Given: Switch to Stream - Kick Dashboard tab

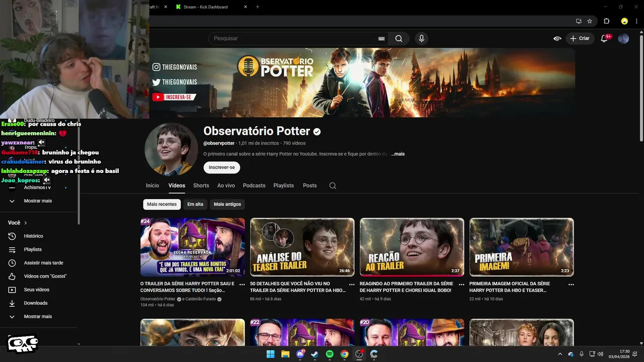Looking at the screenshot, I should 206,7.
